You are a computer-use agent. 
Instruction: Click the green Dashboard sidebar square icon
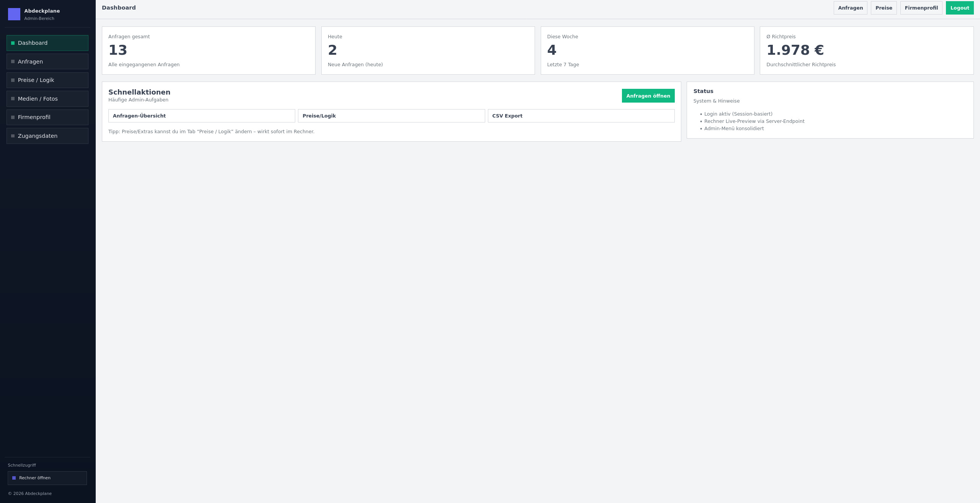tap(13, 43)
